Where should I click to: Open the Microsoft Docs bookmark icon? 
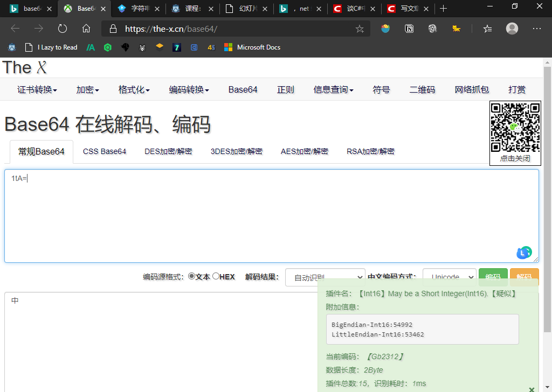point(229,47)
